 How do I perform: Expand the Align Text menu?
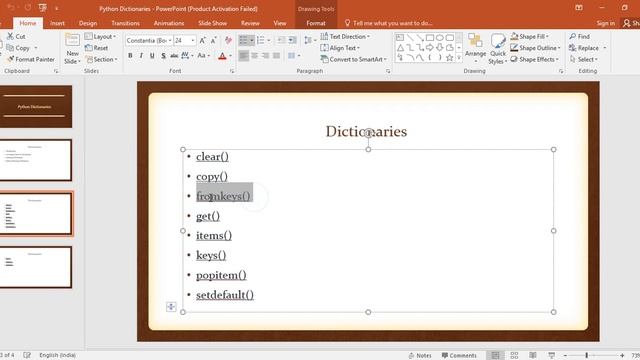coord(340,48)
